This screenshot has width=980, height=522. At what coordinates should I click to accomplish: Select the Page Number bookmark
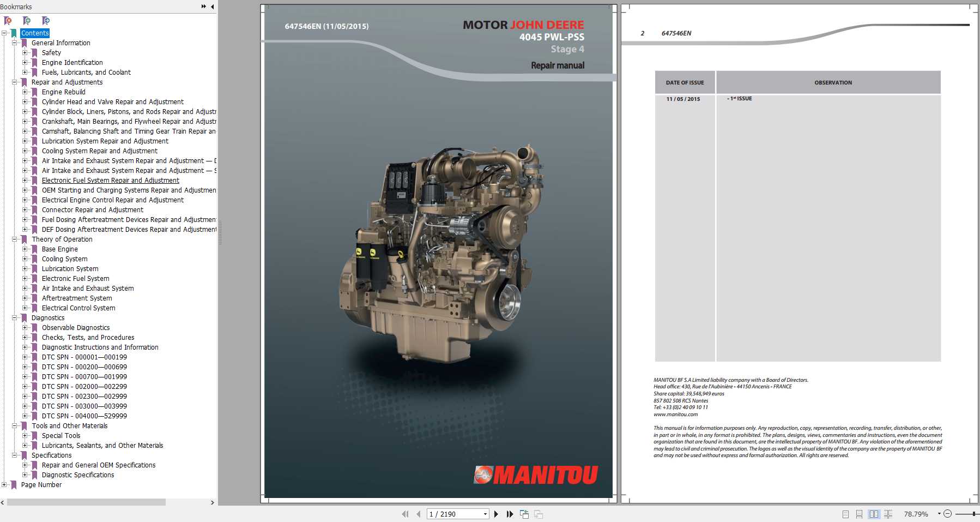tap(41, 485)
